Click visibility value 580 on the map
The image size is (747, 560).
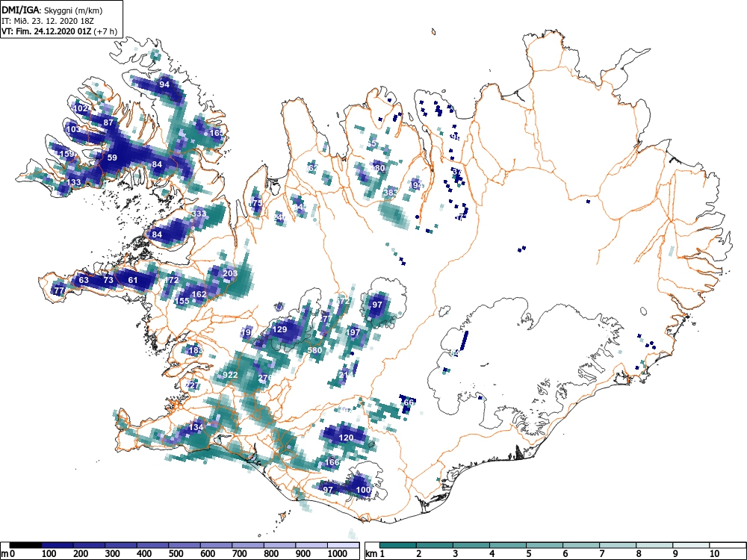[315, 350]
